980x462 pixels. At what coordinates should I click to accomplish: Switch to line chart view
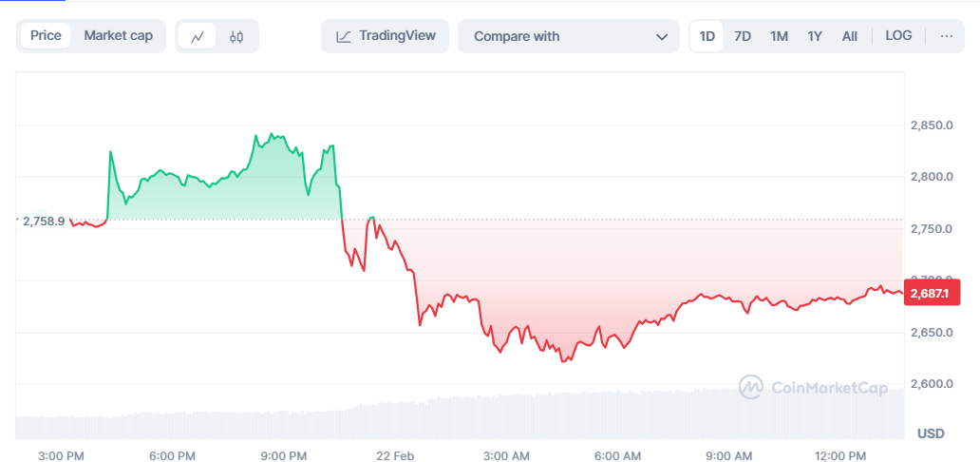(198, 36)
